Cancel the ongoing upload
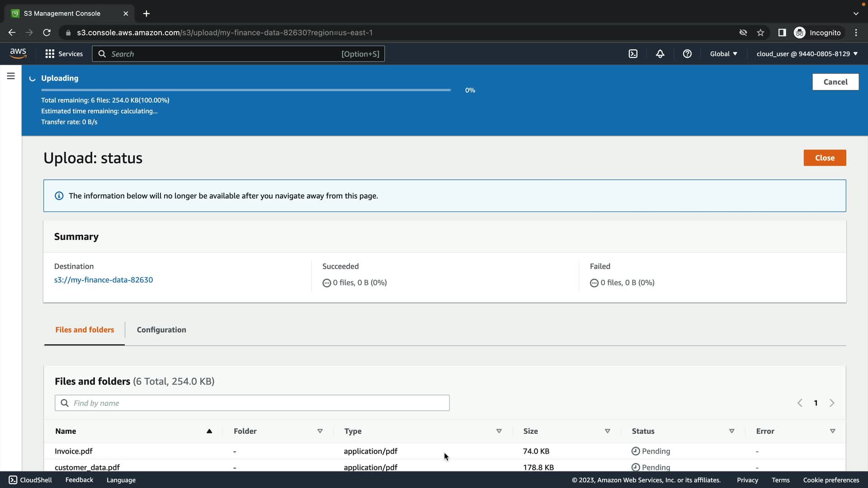 tap(835, 82)
